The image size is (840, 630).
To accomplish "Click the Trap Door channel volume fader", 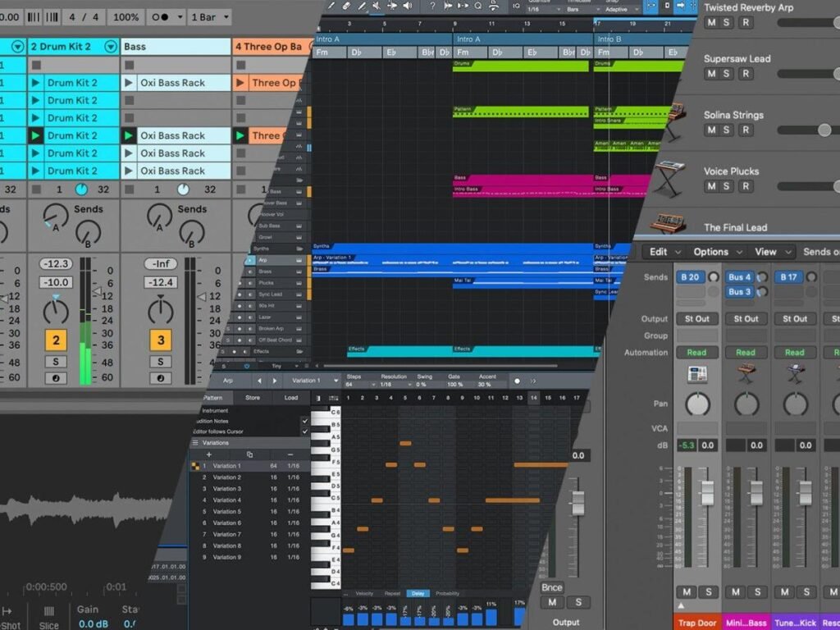I will (708, 493).
